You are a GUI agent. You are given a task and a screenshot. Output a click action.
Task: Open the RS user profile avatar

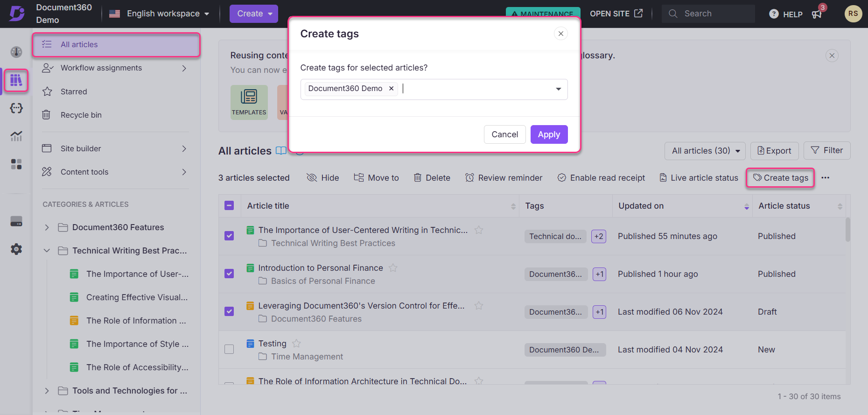tap(853, 14)
